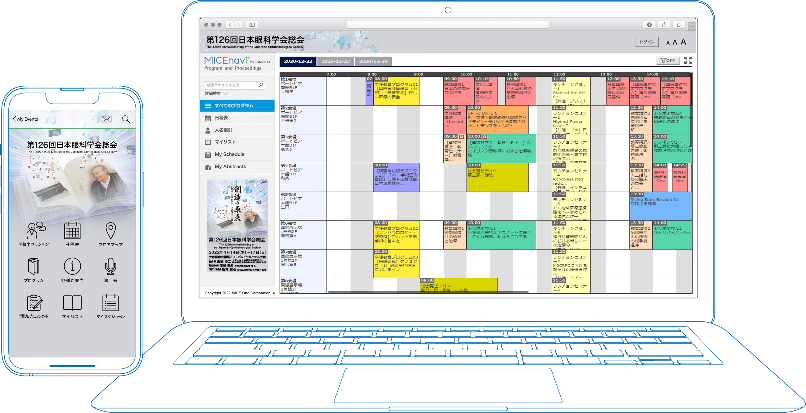This screenshot has height=413, width=806.
Task: Select the smallest A font size
Action: pos(667,43)
